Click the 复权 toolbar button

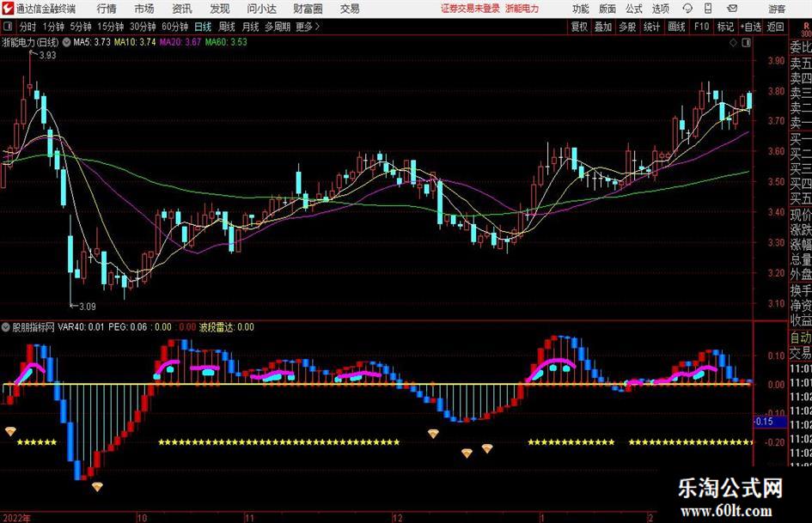[579, 27]
